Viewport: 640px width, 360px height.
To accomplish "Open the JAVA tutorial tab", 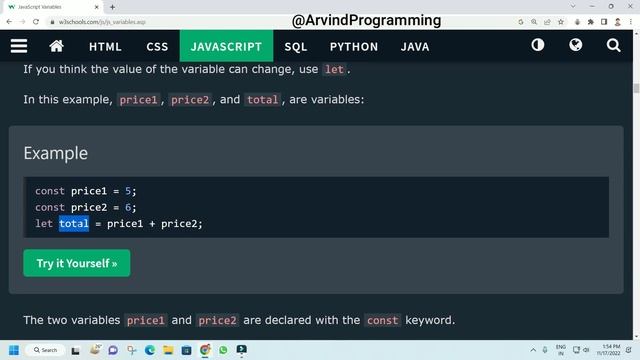I will point(415,47).
